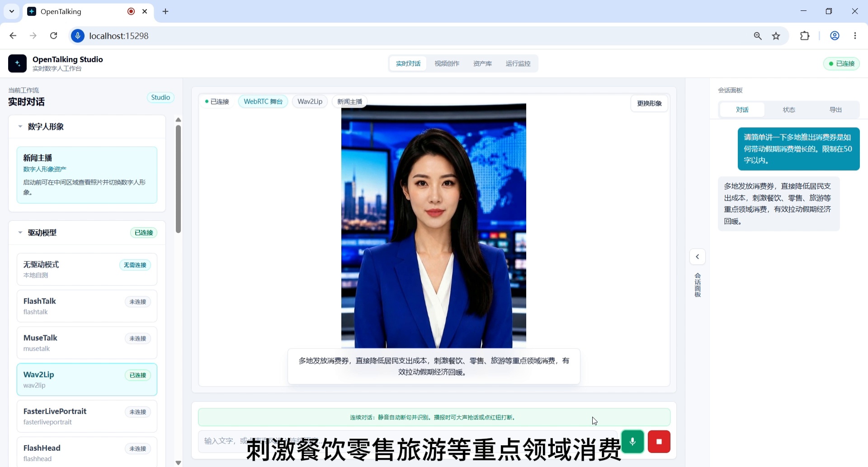868x467 pixels.
Task: Collapse the session panel with the chevron arrow
Action: [698, 257]
